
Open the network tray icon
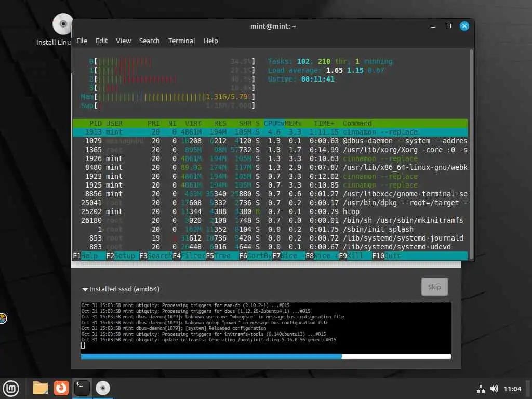pos(481,389)
